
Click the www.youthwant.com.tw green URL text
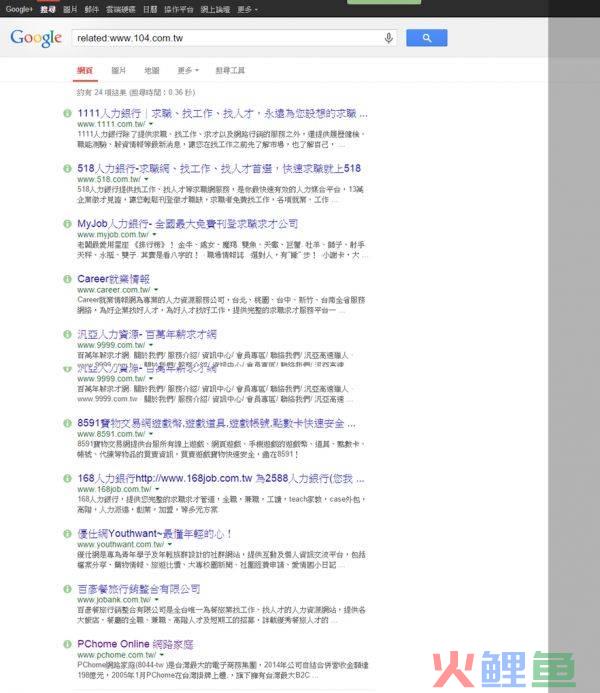(121, 545)
